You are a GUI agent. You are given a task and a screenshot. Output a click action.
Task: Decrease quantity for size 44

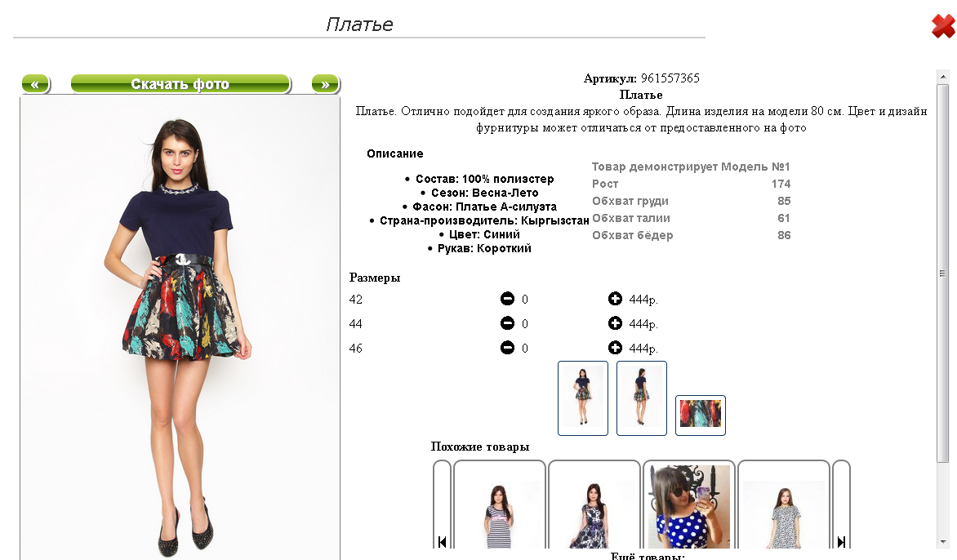pyautogui.click(x=507, y=323)
